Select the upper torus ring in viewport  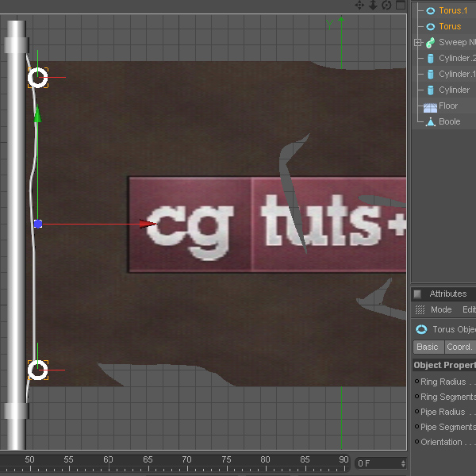click(38, 78)
